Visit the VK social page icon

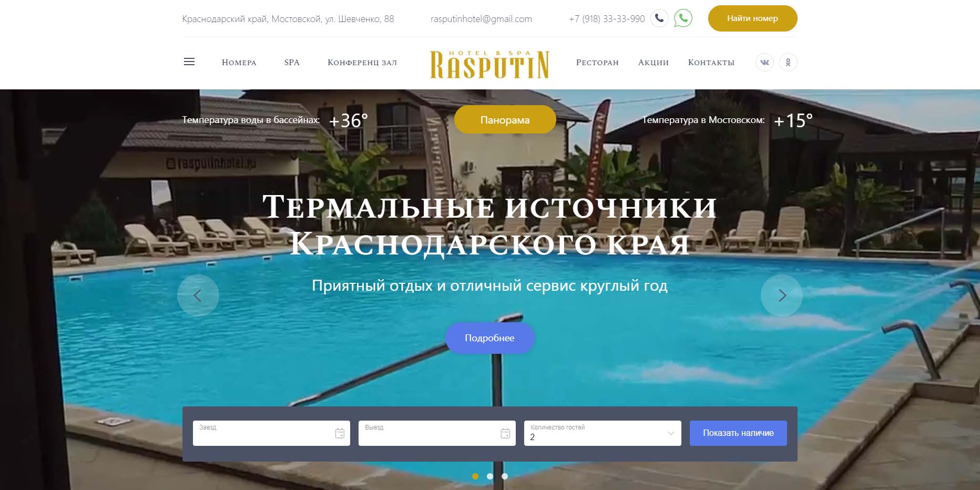764,63
